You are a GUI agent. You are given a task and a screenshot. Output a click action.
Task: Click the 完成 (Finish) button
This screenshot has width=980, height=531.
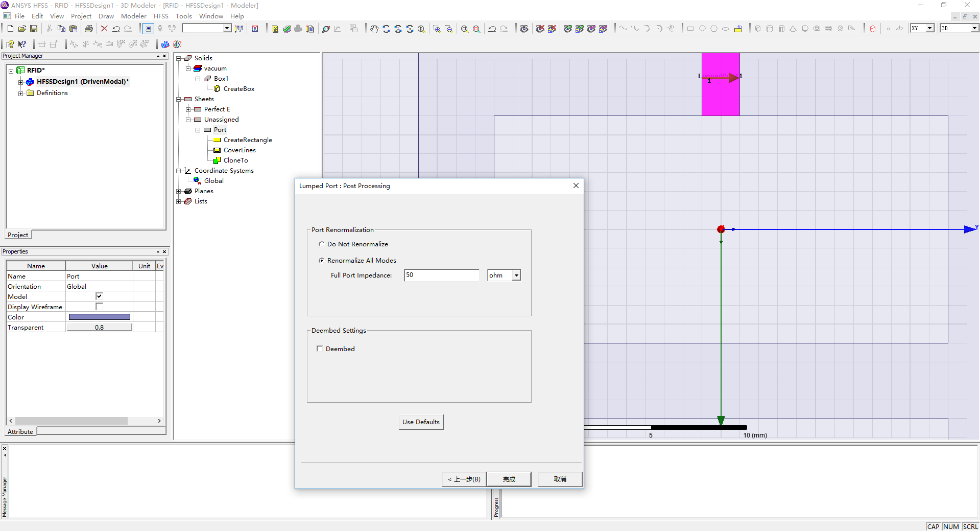(x=509, y=479)
